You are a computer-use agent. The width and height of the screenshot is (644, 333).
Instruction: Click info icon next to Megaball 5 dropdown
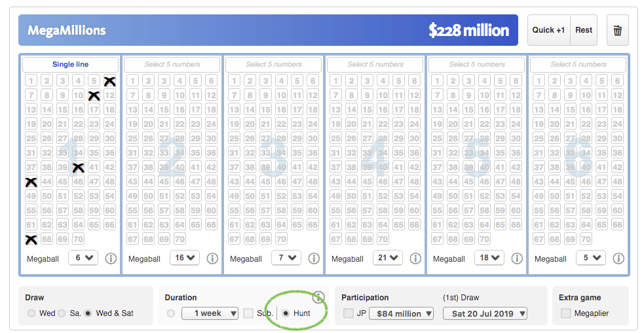[x=618, y=258]
